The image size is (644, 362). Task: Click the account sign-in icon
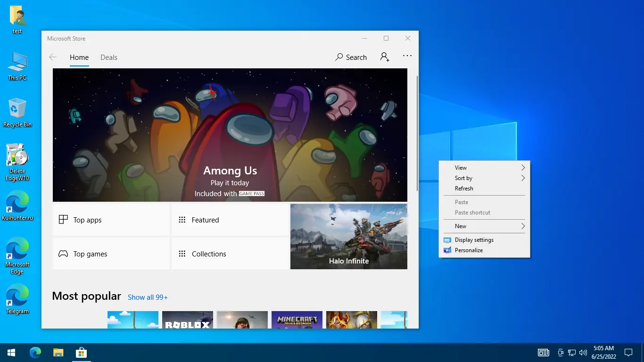pyautogui.click(x=385, y=57)
